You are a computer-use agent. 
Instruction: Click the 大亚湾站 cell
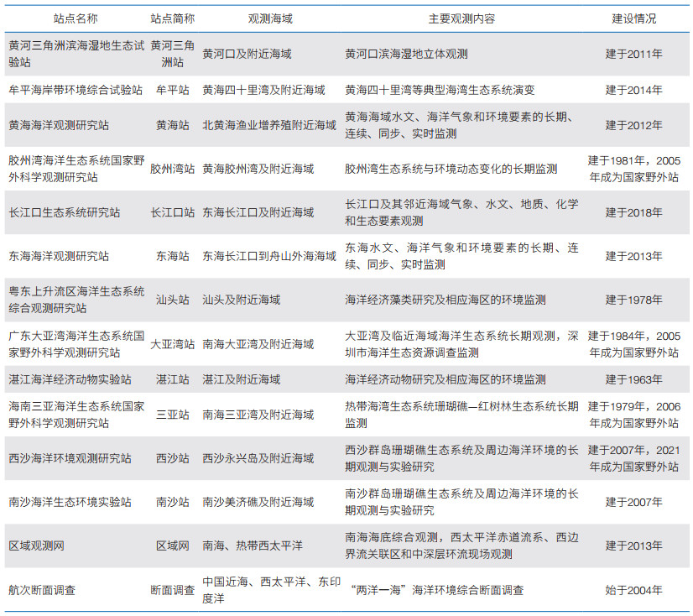172,344
